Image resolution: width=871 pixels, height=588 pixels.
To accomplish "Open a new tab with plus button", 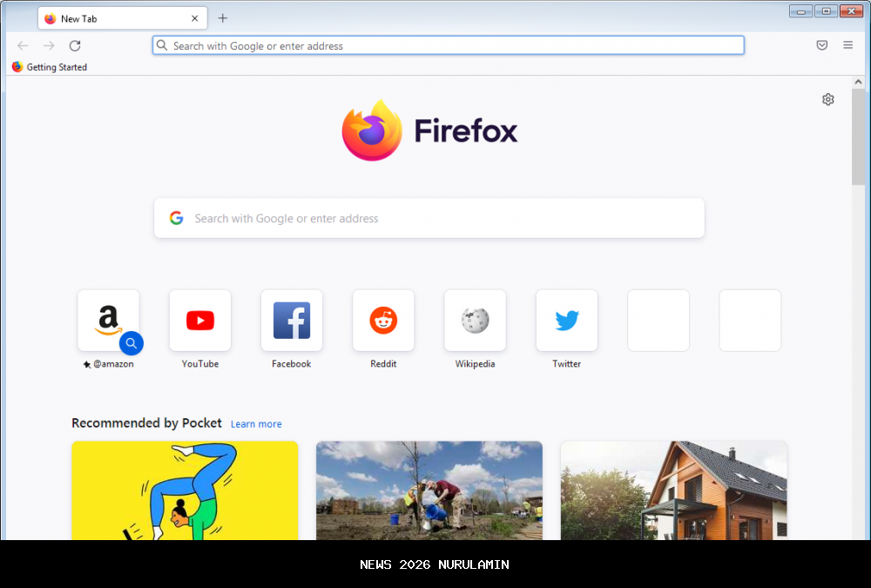I will [x=223, y=18].
